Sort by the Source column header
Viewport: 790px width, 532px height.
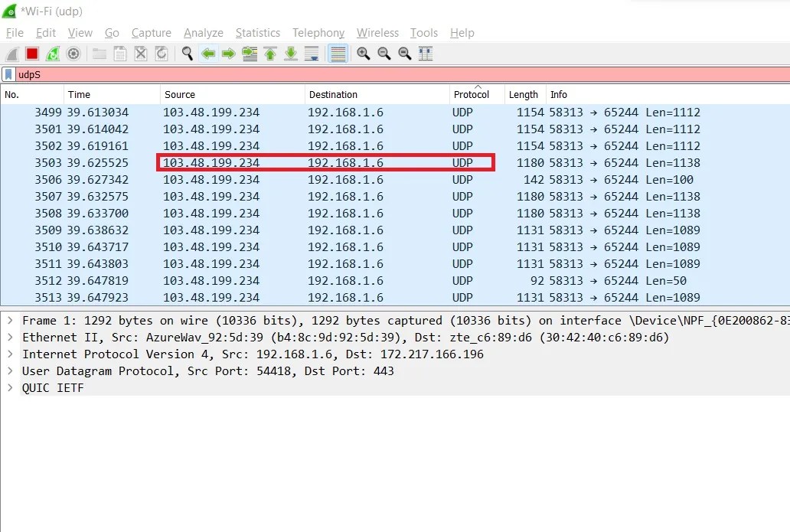point(233,95)
